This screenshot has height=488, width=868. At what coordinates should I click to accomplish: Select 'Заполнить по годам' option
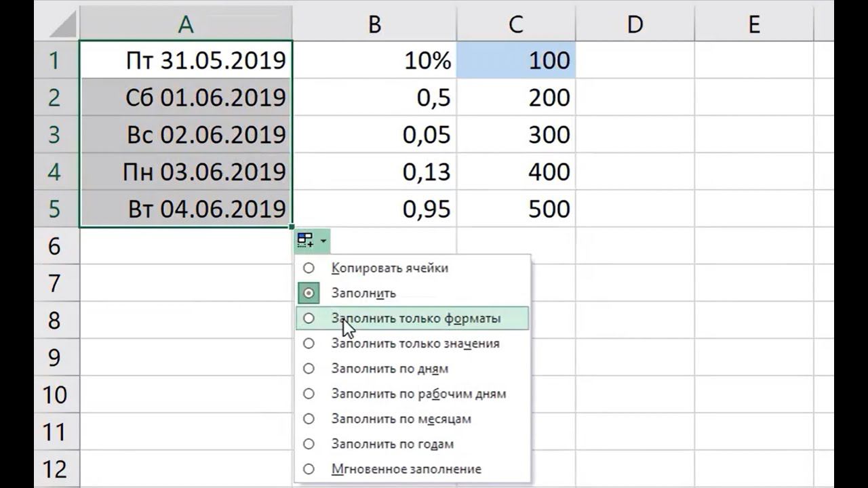tap(392, 444)
